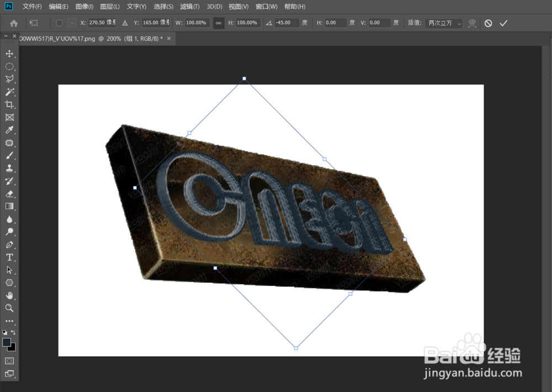552x392 pixels.
Task: Select the Dodge tool
Action: click(9, 232)
